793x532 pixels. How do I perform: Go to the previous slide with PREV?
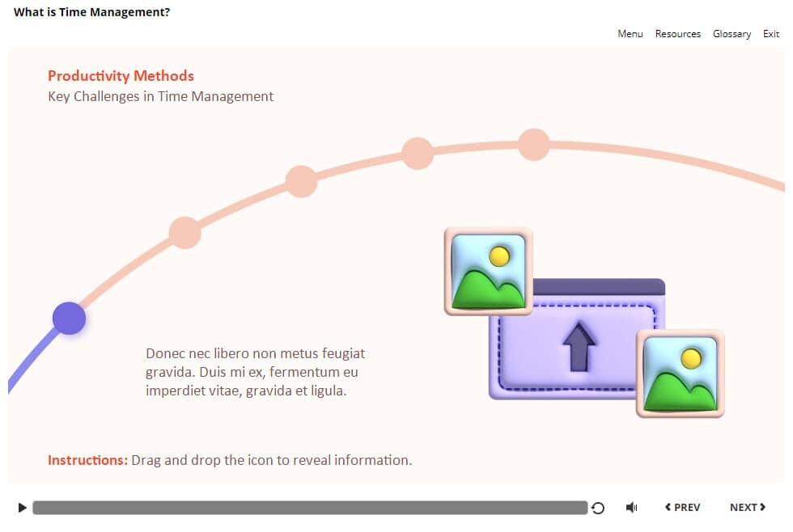(x=682, y=508)
